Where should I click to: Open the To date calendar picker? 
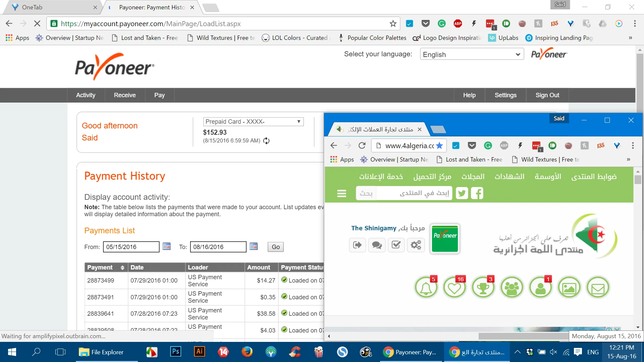coord(254,246)
